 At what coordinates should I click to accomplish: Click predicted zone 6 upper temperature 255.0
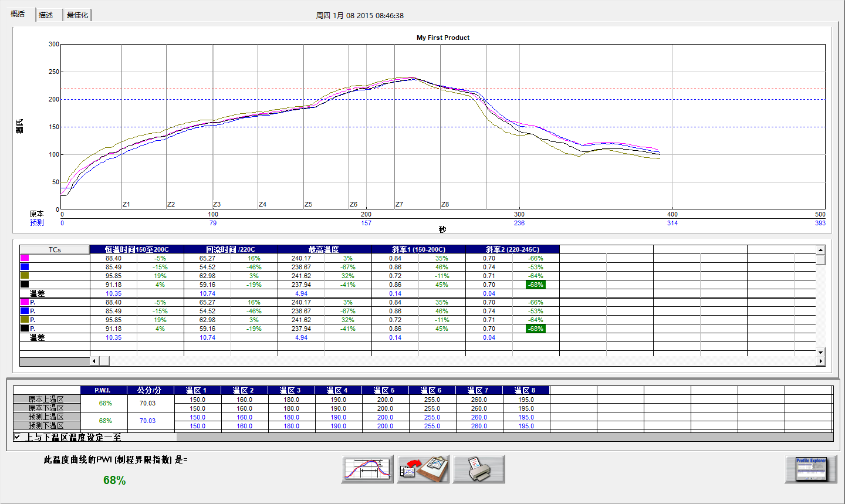coord(432,417)
